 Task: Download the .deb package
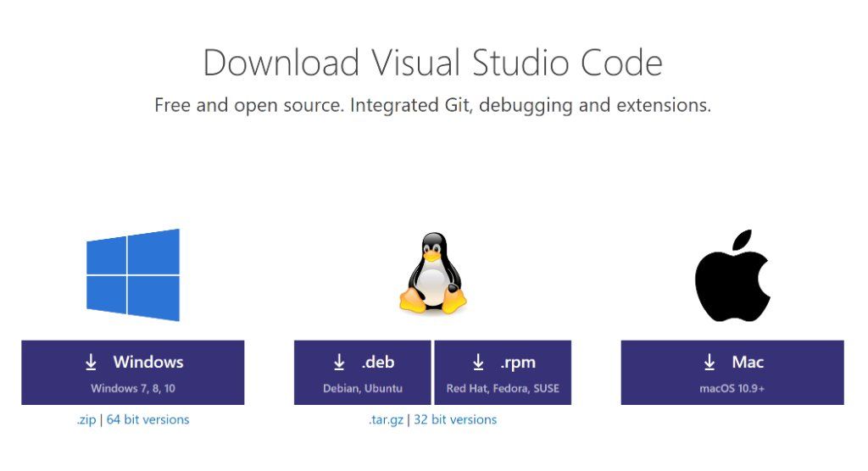(363, 372)
